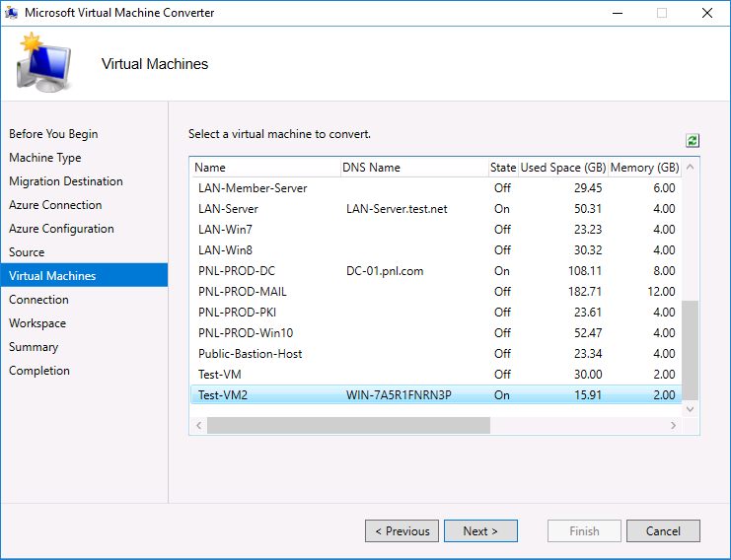Select the Public-Bastion-Host virtual machine
Screen dimensions: 731x560
(436, 354)
